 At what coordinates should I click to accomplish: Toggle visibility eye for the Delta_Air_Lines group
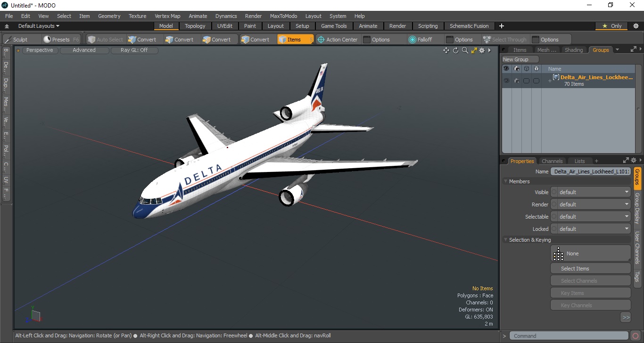[506, 81]
